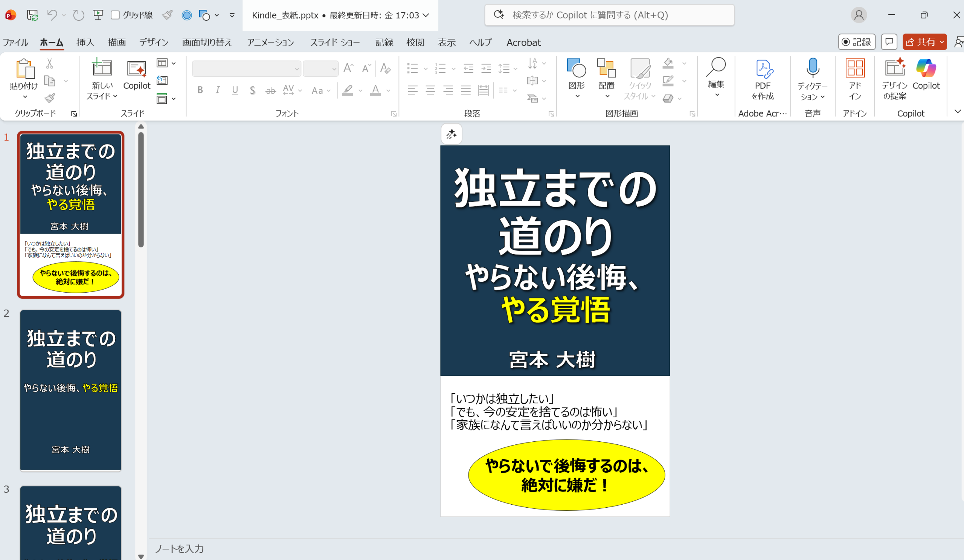This screenshot has width=964, height=560.
Task: Click デザインの提案 designer icon
Action: coord(894,69)
